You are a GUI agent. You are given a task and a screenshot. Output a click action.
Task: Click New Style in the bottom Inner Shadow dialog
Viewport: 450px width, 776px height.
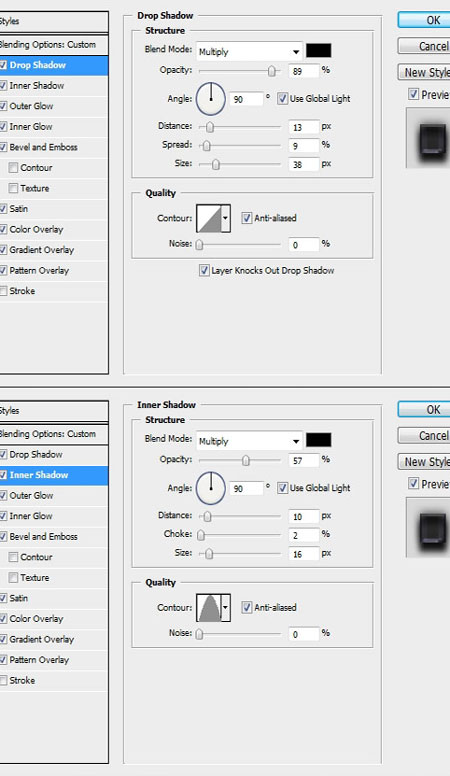pos(424,462)
